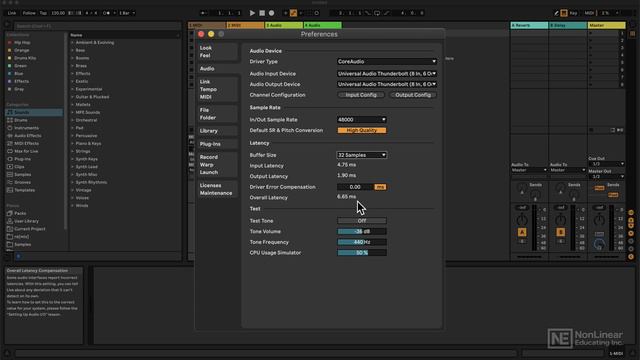Switch to the Plug-Ins preferences tab
Image resolution: width=640 pixels, height=360 pixels.
(217, 144)
